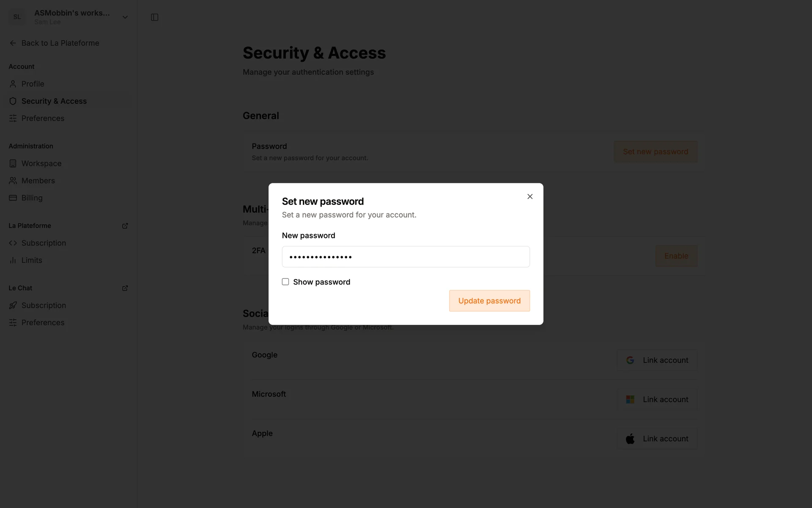Go to Members in Administration
Image resolution: width=812 pixels, height=508 pixels.
pyautogui.click(x=38, y=181)
